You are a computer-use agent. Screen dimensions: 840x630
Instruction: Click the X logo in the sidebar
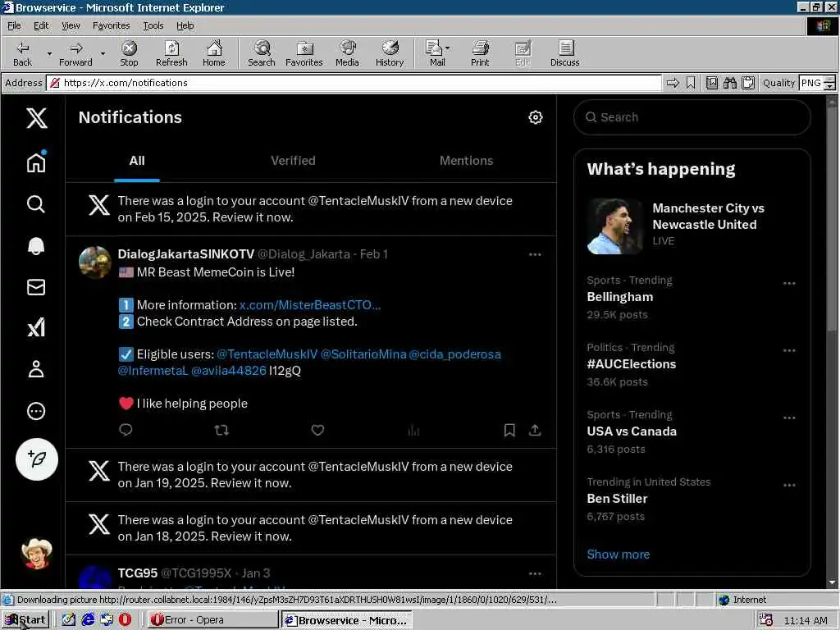36,118
